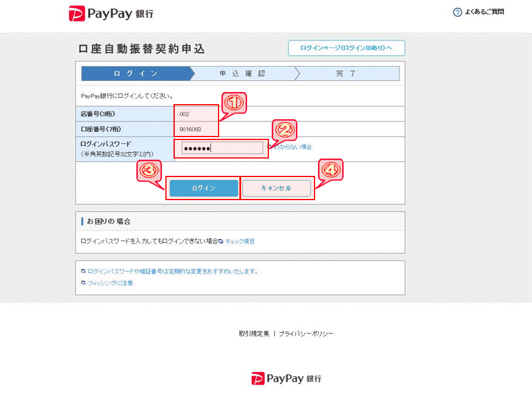Image resolution: width=532 pixels, height=398 pixels.
Task: Go to ログインページ(ログインIDあり)へ
Action: tap(346, 48)
